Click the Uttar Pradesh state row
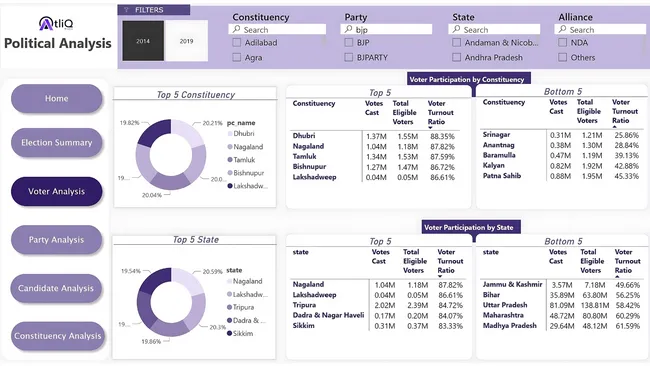 point(561,305)
